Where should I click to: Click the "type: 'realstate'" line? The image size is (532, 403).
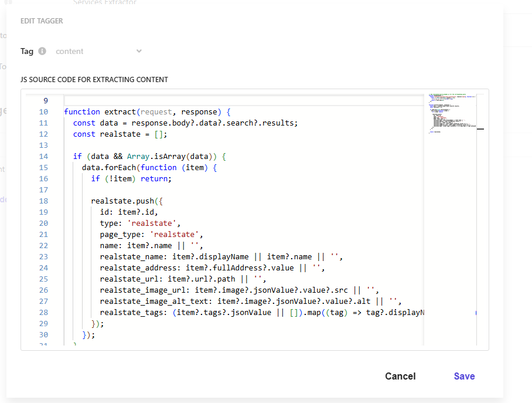click(140, 223)
